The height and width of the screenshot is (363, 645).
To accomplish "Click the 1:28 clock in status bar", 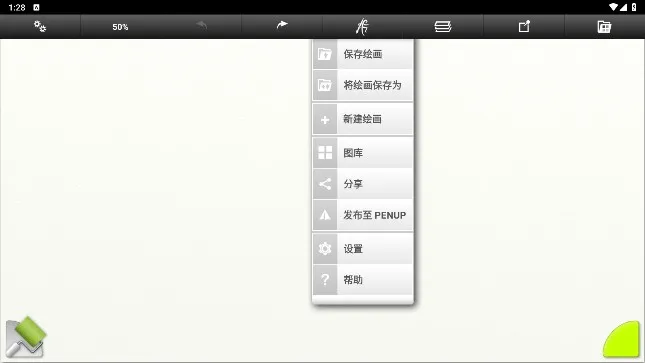I will coord(17,7).
